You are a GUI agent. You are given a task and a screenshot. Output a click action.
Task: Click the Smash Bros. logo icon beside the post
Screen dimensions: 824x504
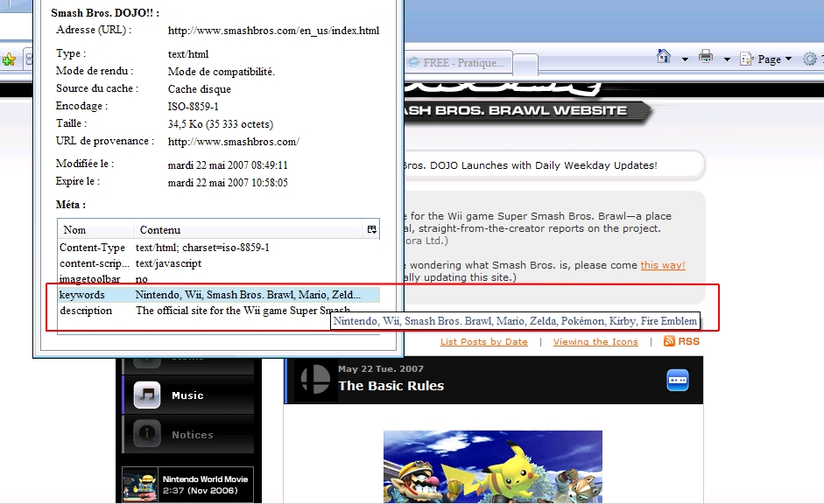point(314,380)
